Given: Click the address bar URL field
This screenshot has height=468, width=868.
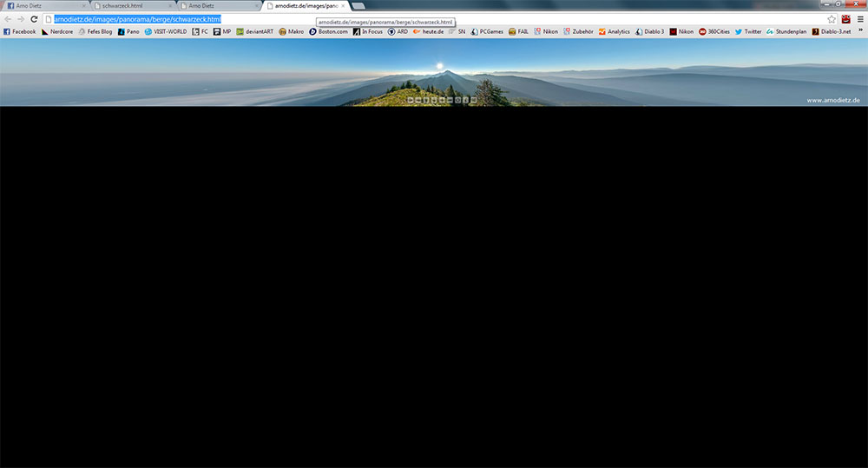Looking at the screenshot, I should click(x=434, y=19).
